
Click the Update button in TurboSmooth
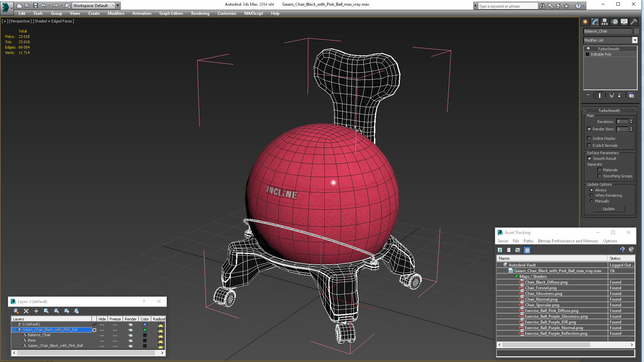click(x=609, y=209)
